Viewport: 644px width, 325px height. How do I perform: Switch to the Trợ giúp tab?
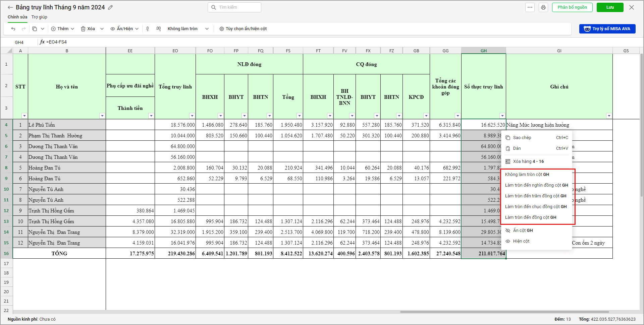point(39,17)
